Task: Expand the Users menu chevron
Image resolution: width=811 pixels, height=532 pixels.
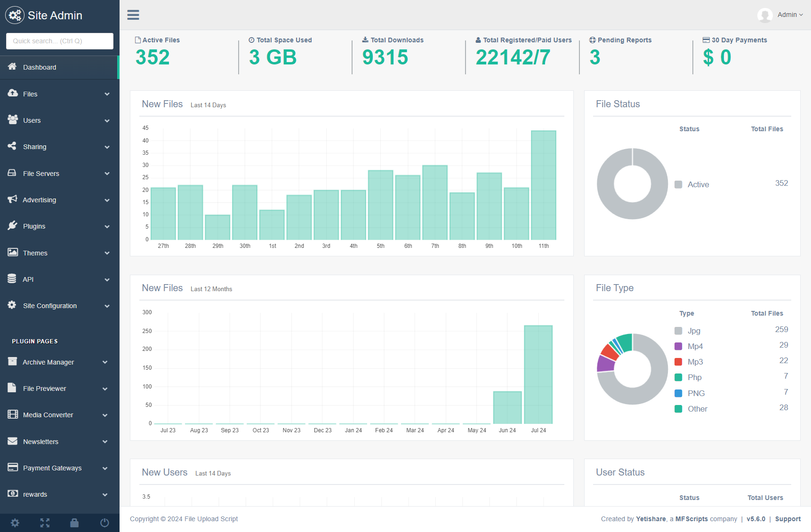Action: [107, 120]
